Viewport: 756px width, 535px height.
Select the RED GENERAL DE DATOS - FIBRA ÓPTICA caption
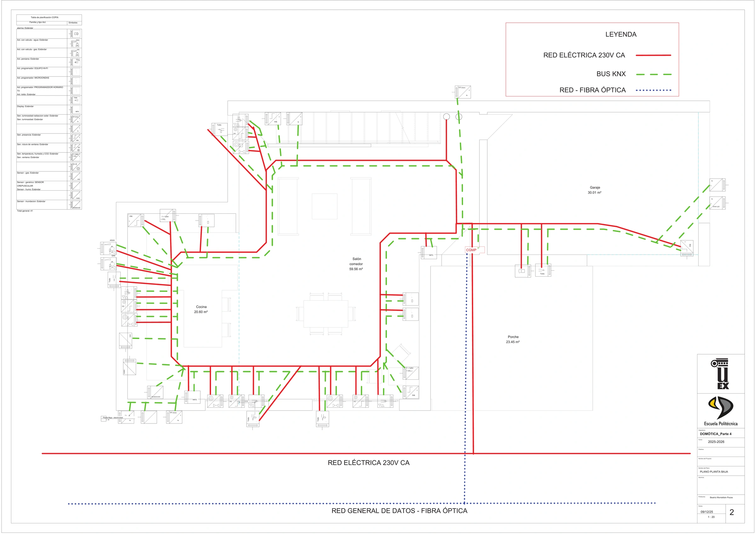399,511
